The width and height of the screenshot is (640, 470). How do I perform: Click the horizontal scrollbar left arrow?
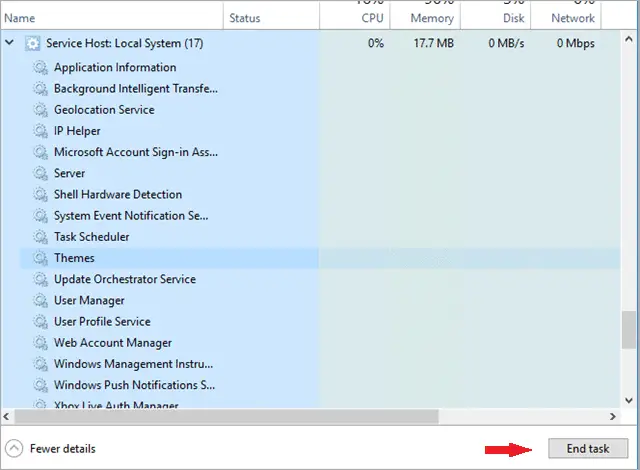6,417
